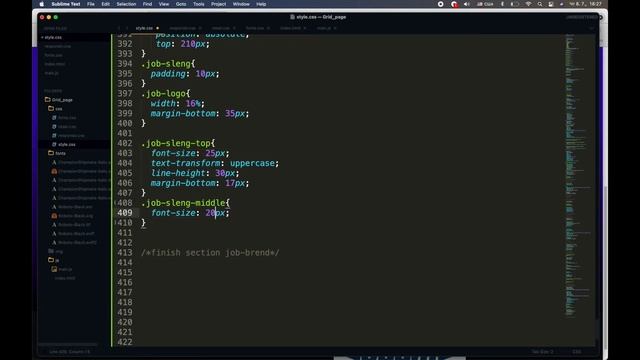Open the Help menu
Screen dimensions: 640x360
tap(261, 4)
